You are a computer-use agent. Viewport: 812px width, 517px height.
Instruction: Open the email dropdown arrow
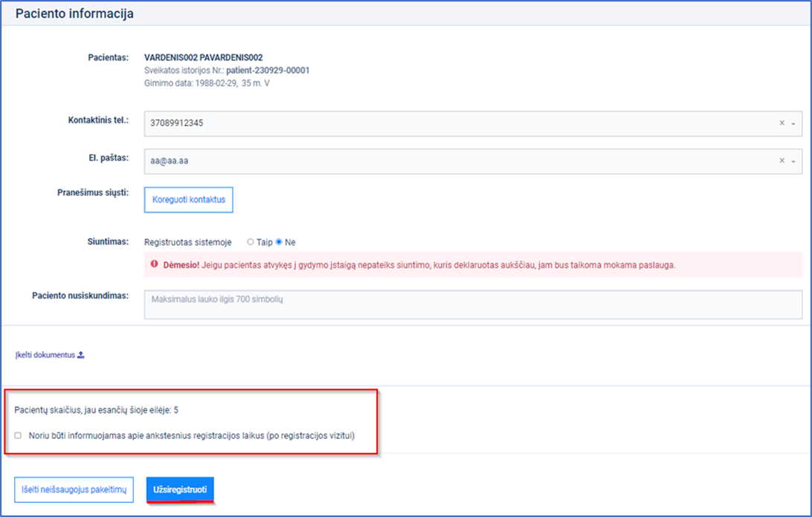point(793,161)
